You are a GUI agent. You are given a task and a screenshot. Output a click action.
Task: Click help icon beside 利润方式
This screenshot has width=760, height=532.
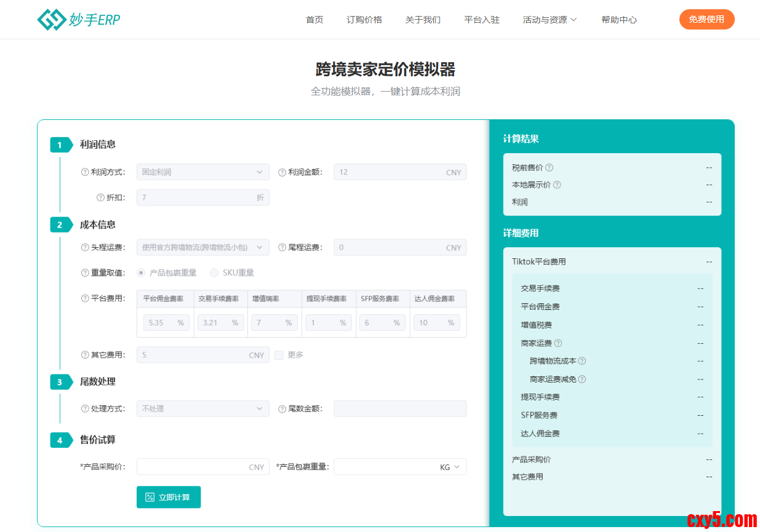(x=86, y=172)
